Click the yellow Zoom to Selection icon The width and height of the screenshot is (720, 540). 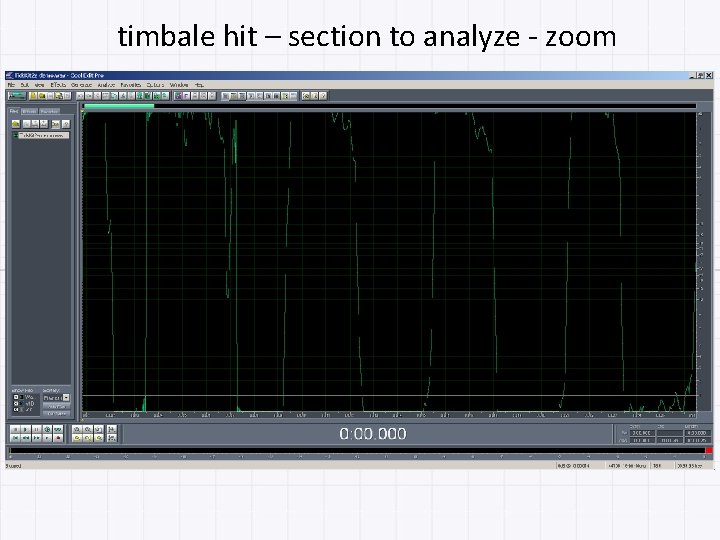click(77, 438)
